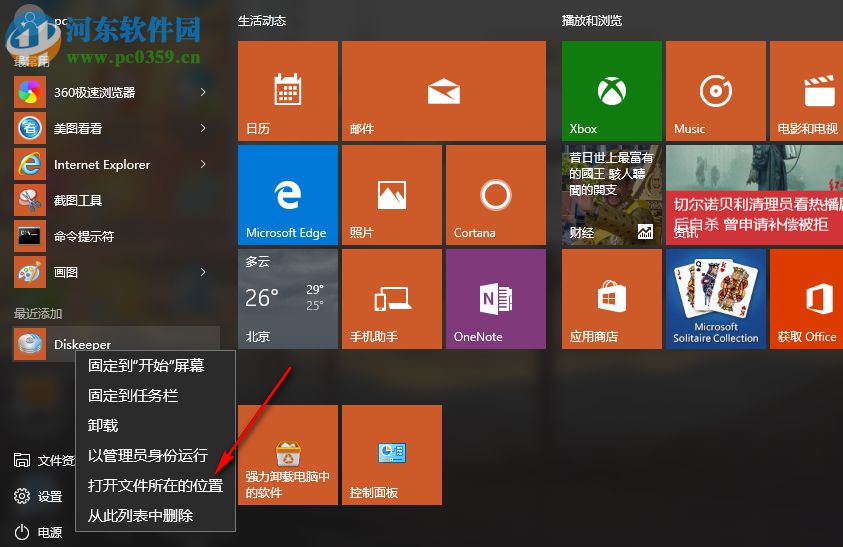Open the 邮件 mail tile
The width and height of the screenshot is (843, 547).
point(444,91)
